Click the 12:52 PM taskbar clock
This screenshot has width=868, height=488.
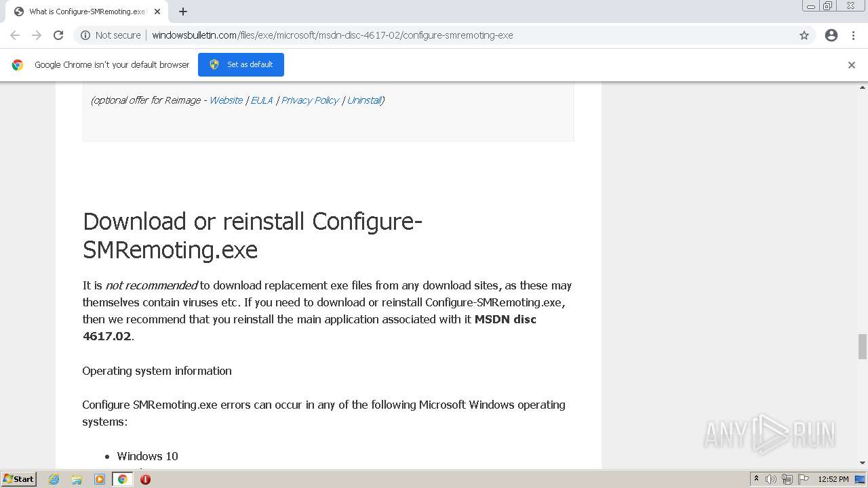point(833,479)
